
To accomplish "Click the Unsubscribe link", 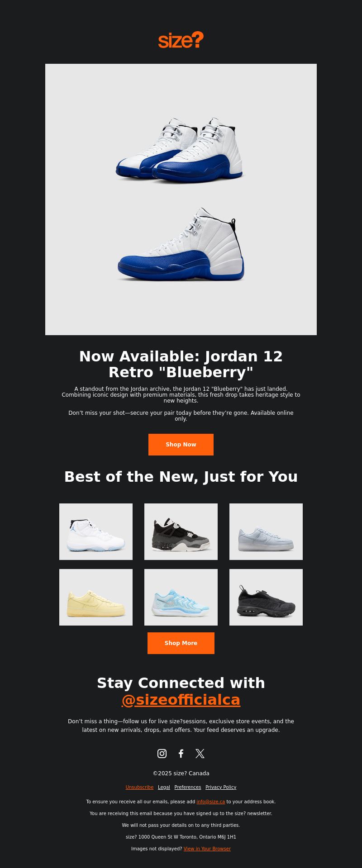I will 139,787.
